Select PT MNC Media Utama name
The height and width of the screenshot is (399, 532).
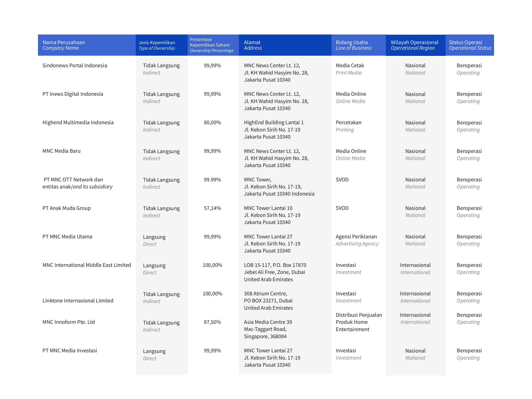coord(67,237)
